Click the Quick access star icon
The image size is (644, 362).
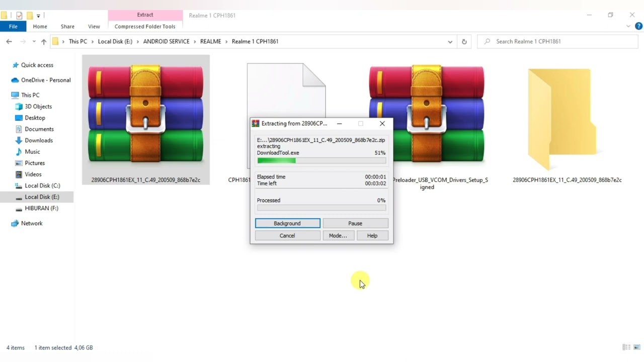[x=15, y=65]
